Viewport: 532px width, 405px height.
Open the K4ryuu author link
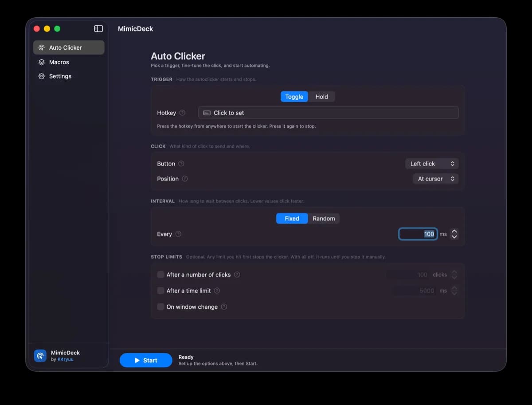pos(66,359)
